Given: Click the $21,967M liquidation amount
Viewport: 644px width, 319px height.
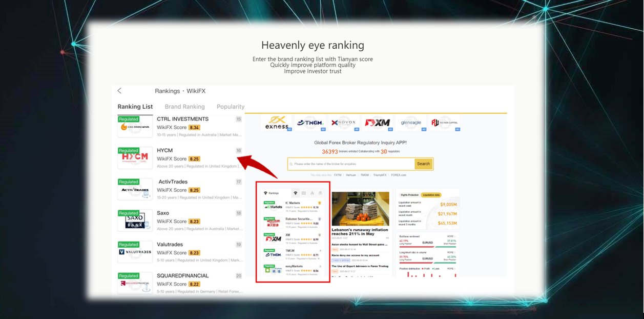Looking at the screenshot, I should (447, 214).
